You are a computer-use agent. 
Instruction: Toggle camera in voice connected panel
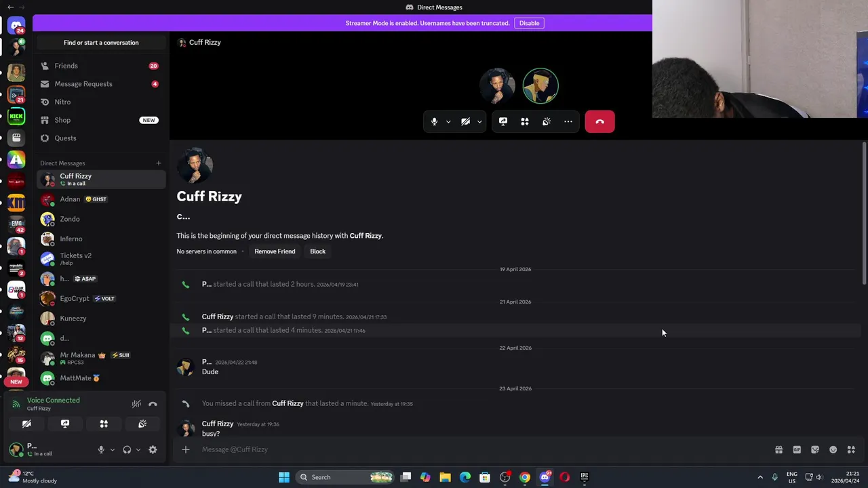26,424
